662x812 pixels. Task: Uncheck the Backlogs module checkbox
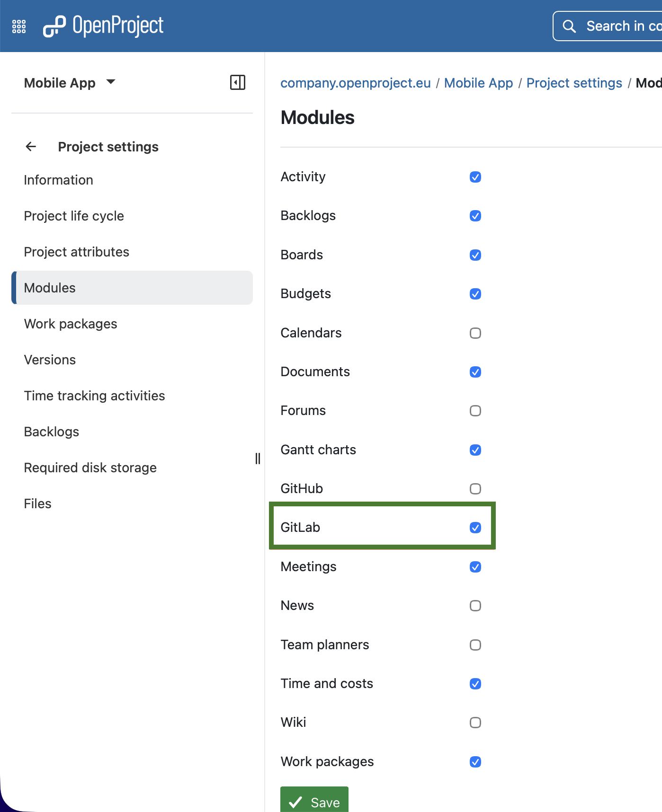[x=475, y=216]
